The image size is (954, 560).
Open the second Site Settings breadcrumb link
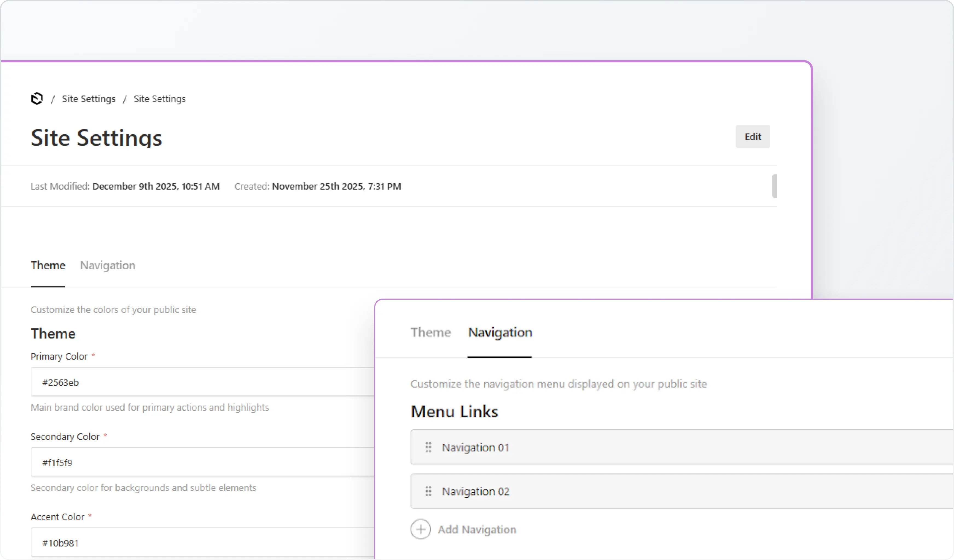coord(159,99)
